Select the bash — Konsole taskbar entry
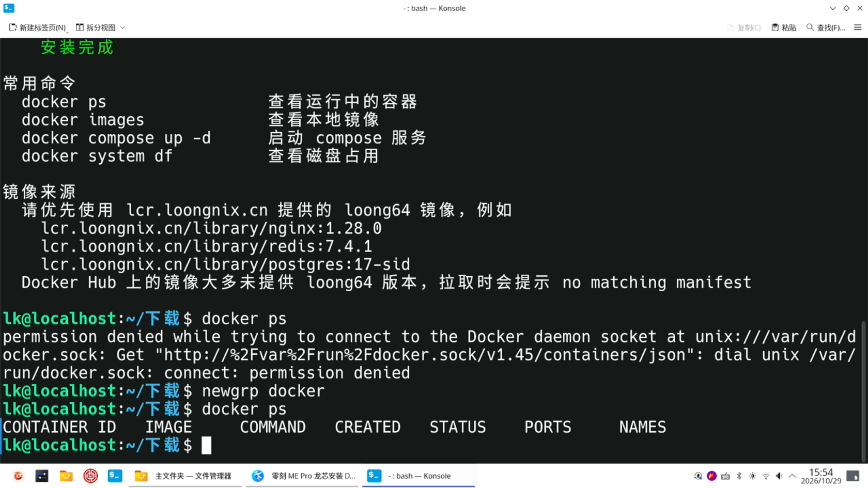Image resolution: width=868 pixels, height=488 pixels. (419, 476)
